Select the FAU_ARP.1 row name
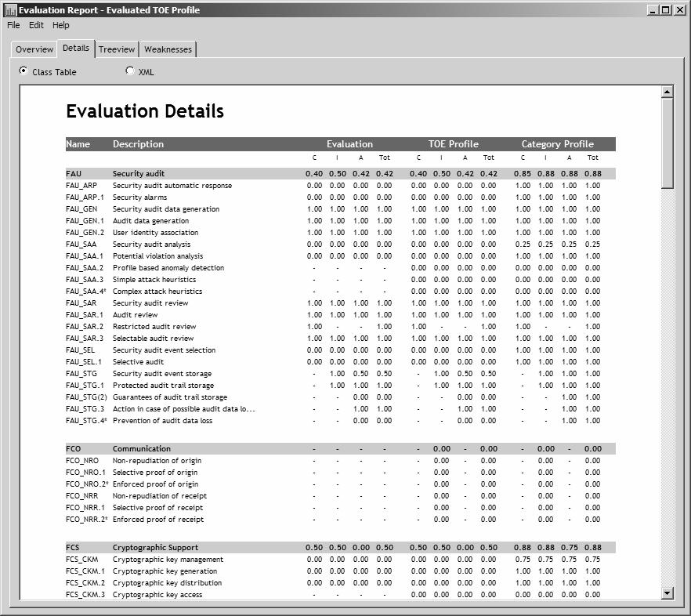This screenshot has width=691, height=616. click(x=85, y=197)
